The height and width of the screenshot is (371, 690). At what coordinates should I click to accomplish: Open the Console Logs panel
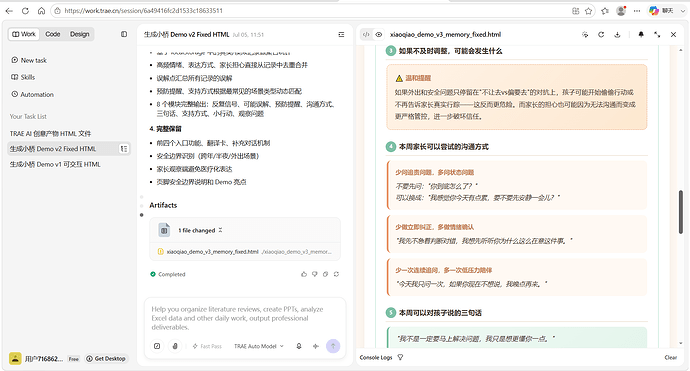click(x=376, y=357)
